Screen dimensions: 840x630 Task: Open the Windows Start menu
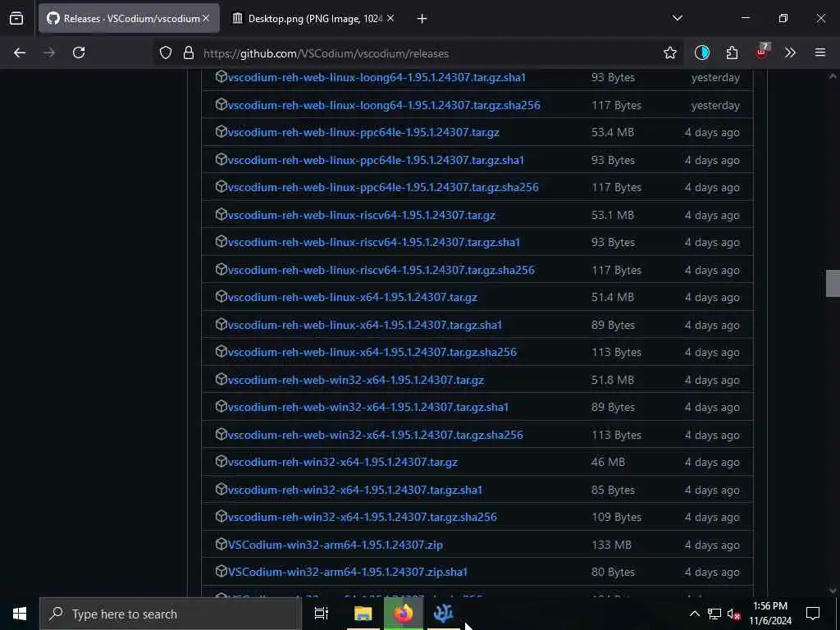click(20, 614)
